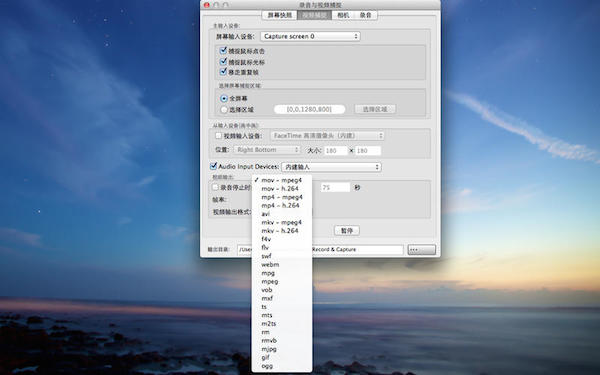Select the 全屏幕 radio button
Screen dimensions: 600x375
(224, 98)
